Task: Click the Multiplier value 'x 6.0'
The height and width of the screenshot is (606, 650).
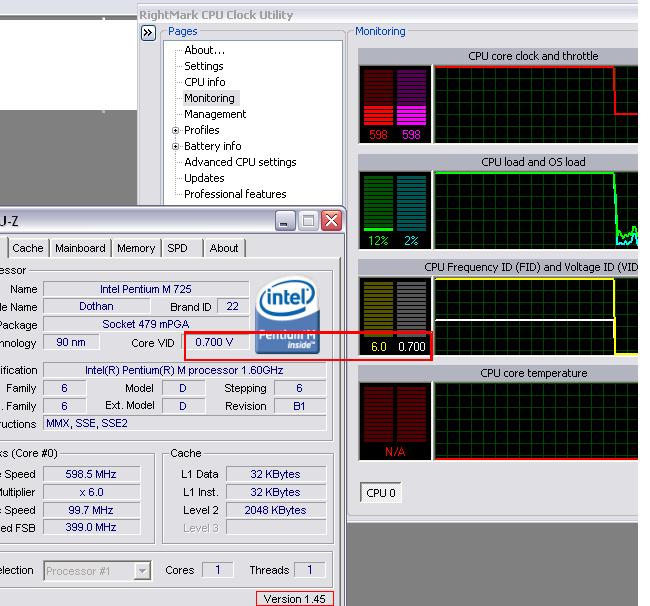Action: [91, 492]
